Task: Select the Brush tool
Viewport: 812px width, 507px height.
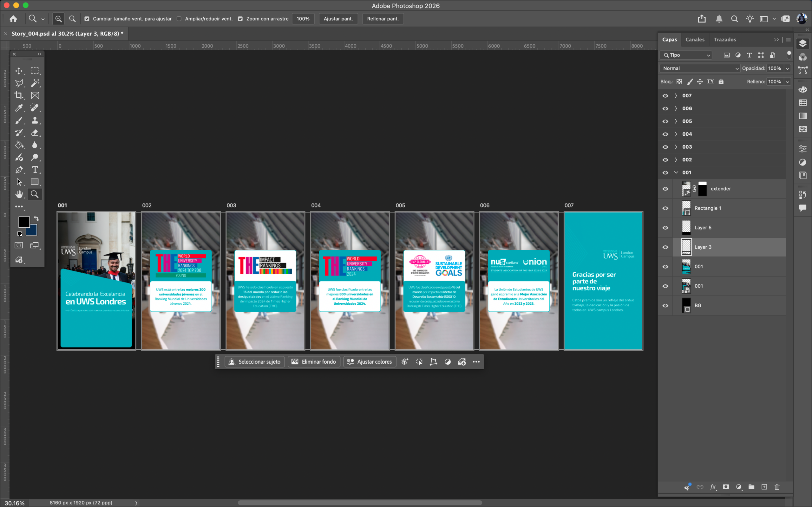Action: coord(19,120)
